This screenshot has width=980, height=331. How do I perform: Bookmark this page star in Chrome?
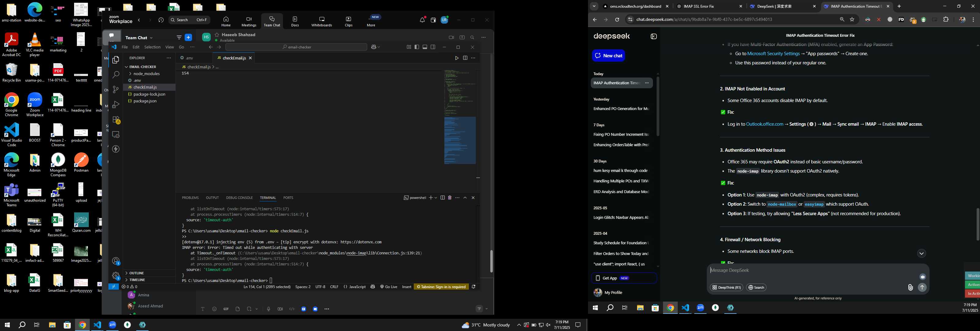pyautogui.click(x=852, y=19)
